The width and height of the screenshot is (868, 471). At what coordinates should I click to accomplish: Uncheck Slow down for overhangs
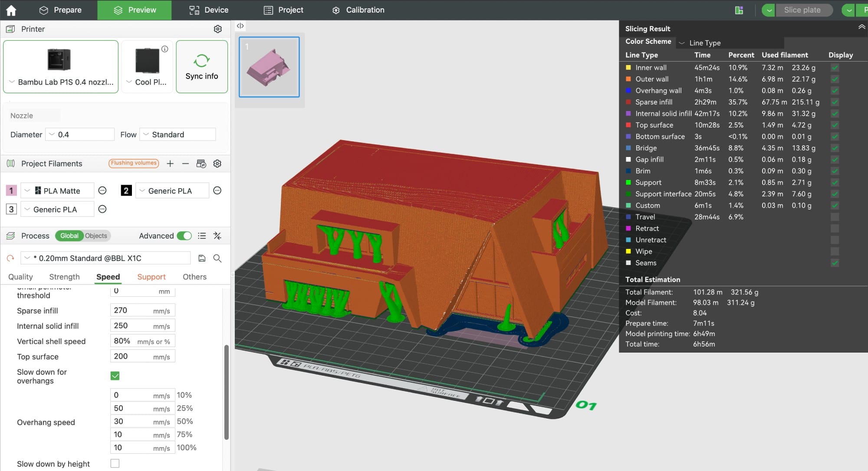click(115, 376)
